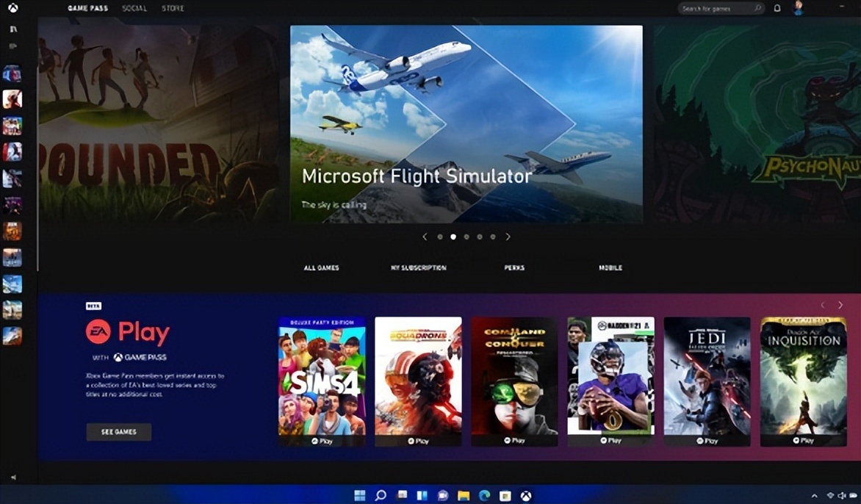Click the Xbox logo in the top-left corner
The height and width of the screenshot is (504, 861).
click(12, 7)
